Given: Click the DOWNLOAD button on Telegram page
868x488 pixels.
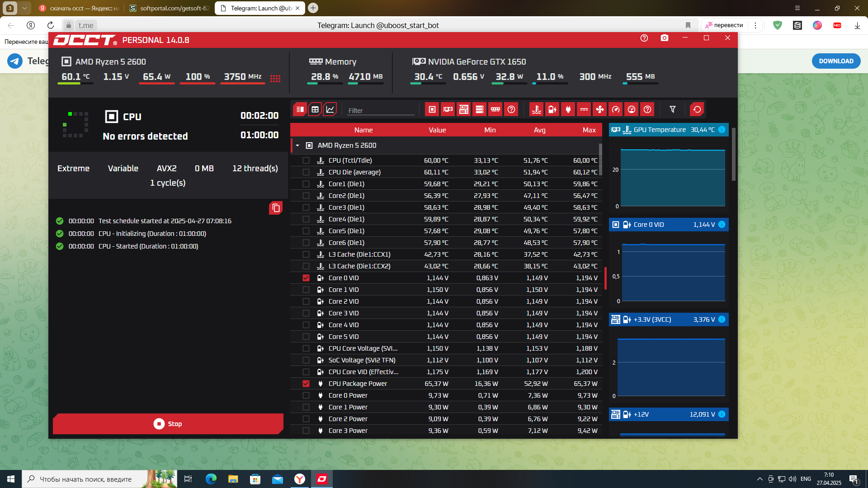Looking at the screenshot, I should click(836, 61).
